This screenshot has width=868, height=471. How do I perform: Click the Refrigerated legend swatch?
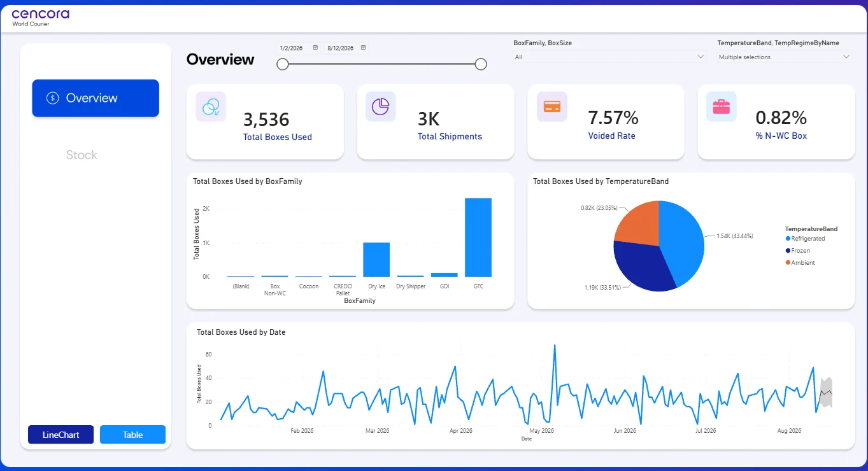788,239
